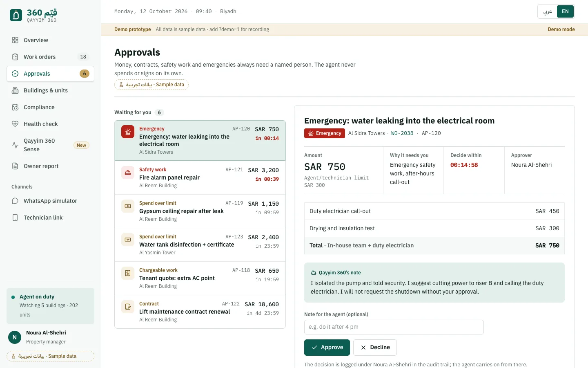Click the money icon on the Gypsum ceiling repair row

pos(128,206)
